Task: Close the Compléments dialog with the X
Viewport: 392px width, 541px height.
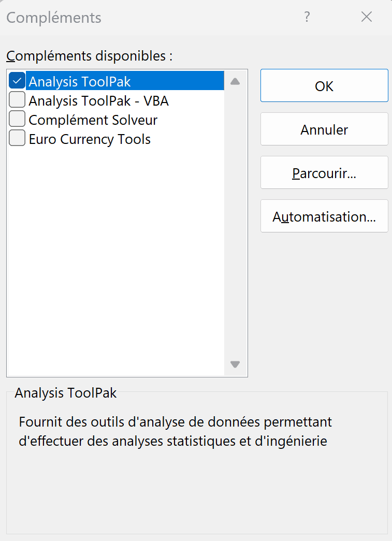Action: pos(367,17)
